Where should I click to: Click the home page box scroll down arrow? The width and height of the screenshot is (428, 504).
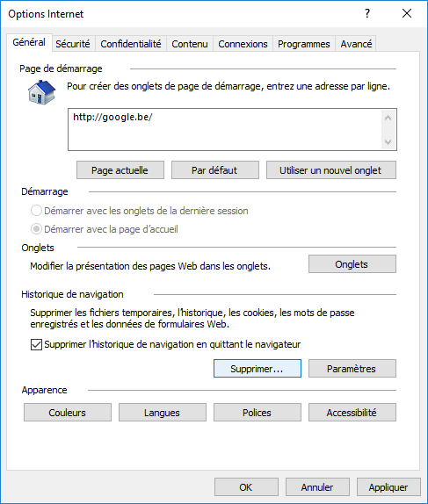pos(388,141)
